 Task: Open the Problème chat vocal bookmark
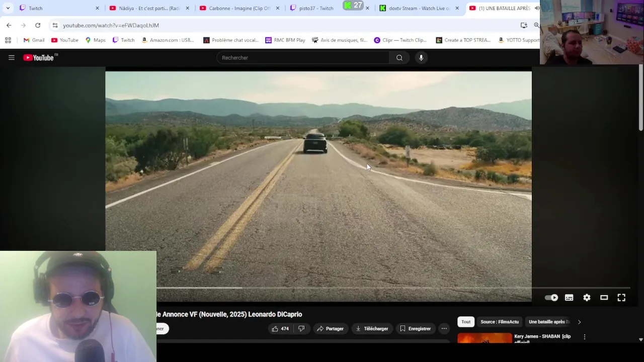(230, 40)
